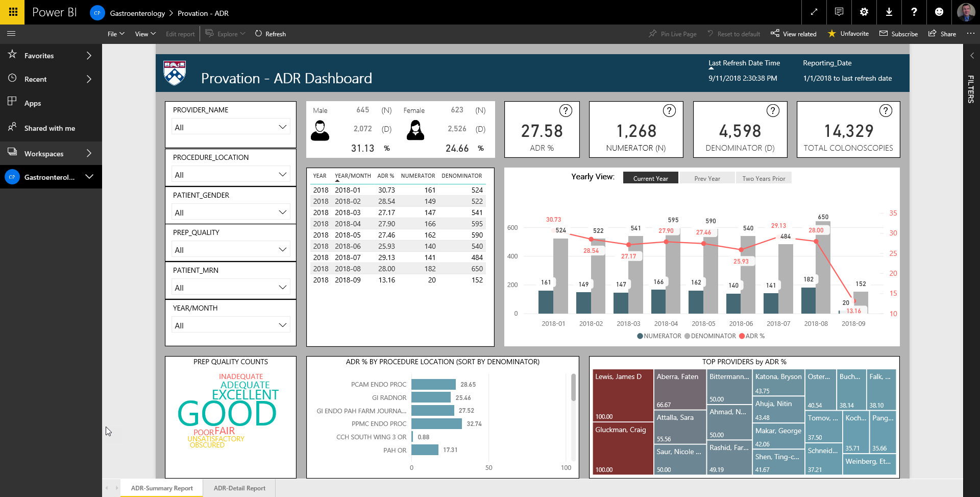
Task: Switch to ADR-Summary Report tab
Action: click(162, 488)
